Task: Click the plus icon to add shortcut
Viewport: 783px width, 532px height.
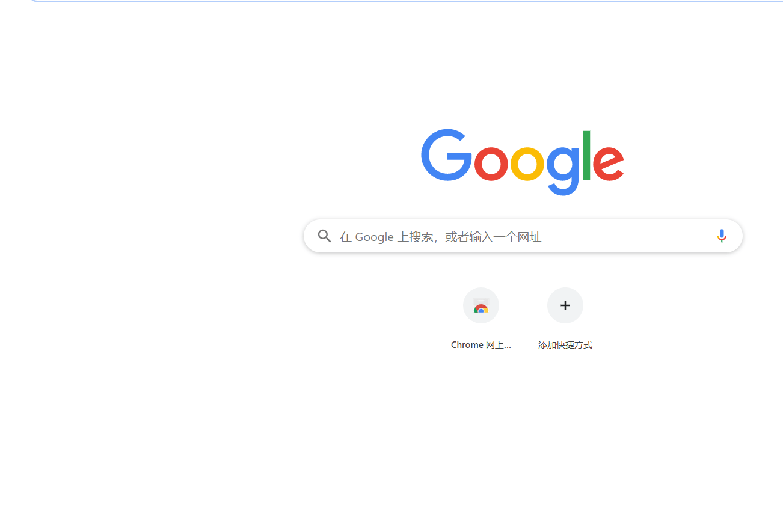Action: point(565,305)
